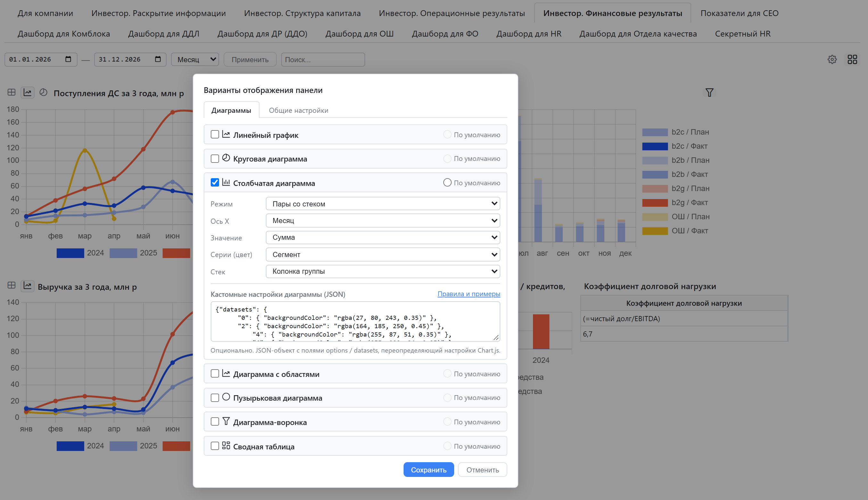Image resolution: width=868 pixels, height=500 pixels.
Task: Set Столбчатая диаграмма as По умолчанию
Action: click(447, 182)
